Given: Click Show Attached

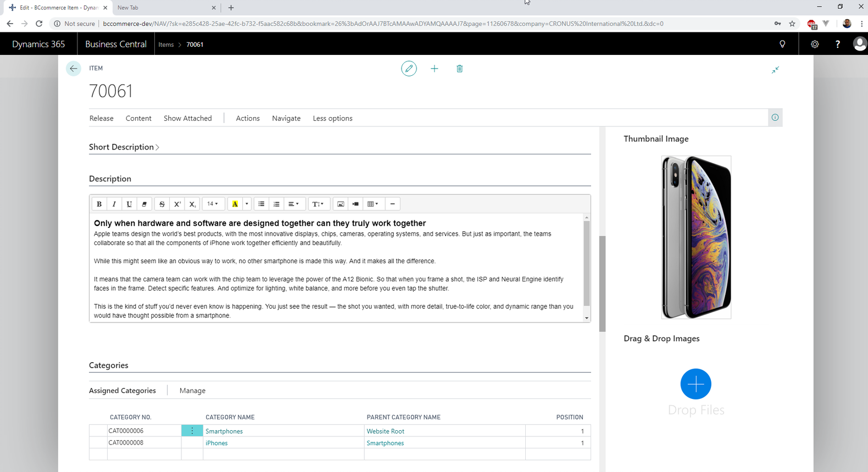Looking at the screenshot, I should 188,118.
